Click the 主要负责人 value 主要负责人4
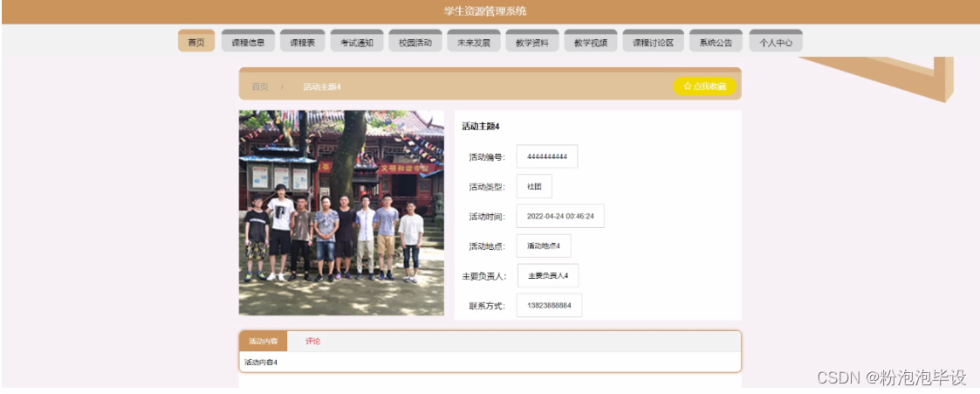The width and height of the screenshot is (980, 394). 548,276
